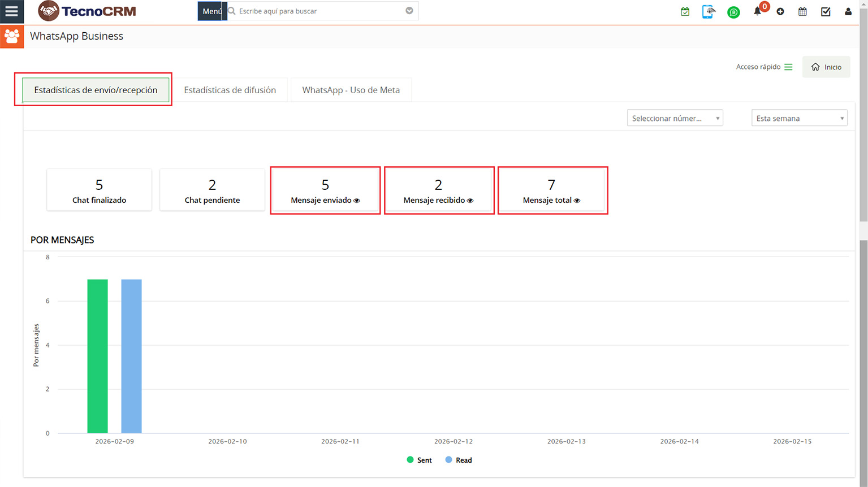Open the calendar grid icon
Image resolution: width=868 pixels, height=487 pixels.
tap(802, 11)
